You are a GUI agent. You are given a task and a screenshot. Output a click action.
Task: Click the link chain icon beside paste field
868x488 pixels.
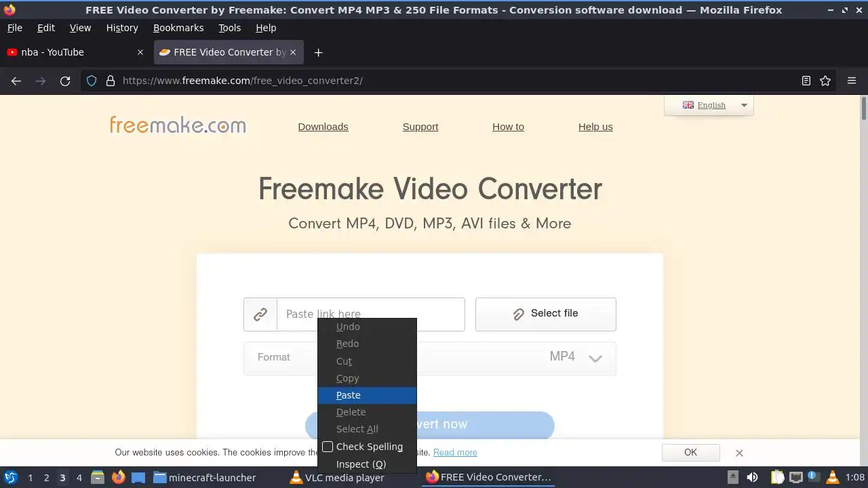click(260, 314)
